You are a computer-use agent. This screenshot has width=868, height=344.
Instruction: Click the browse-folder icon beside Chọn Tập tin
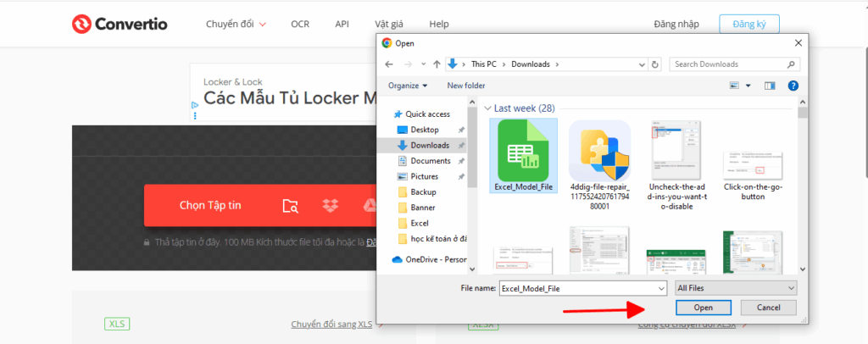click(x=291, y=206)
